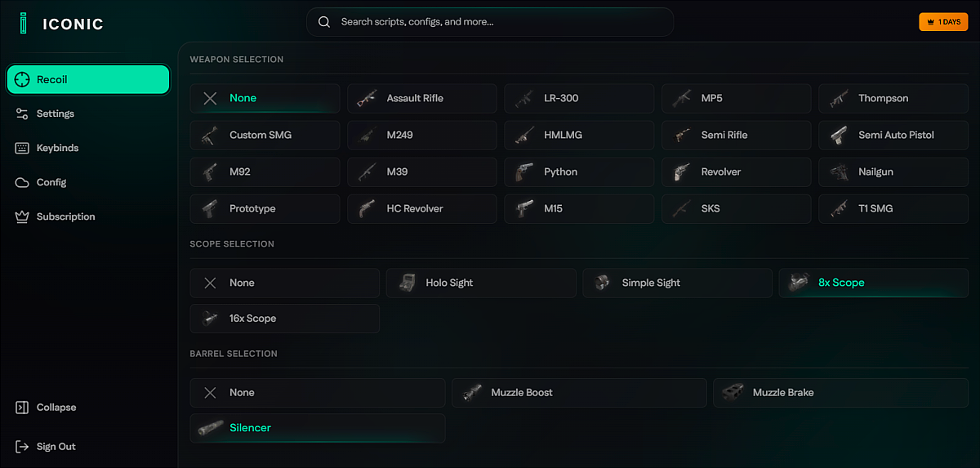
Task: Open the Settings menu item
Action: point(56,114)
